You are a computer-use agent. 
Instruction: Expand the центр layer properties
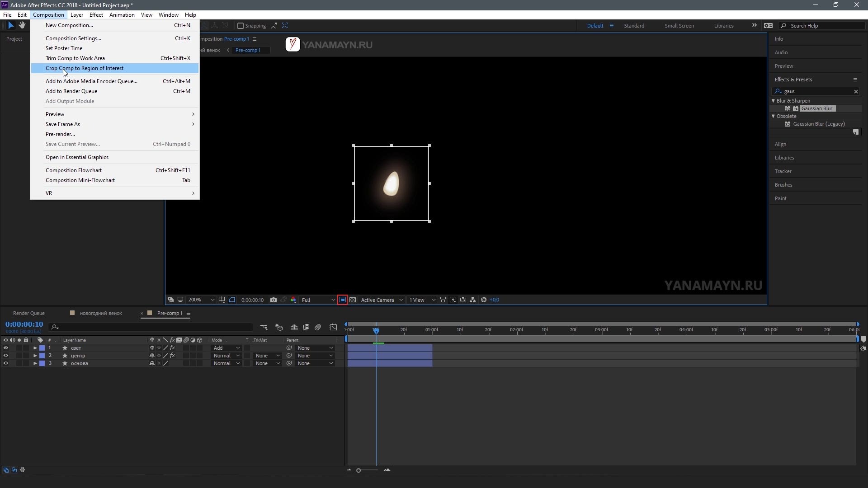[x=35, y=356]
